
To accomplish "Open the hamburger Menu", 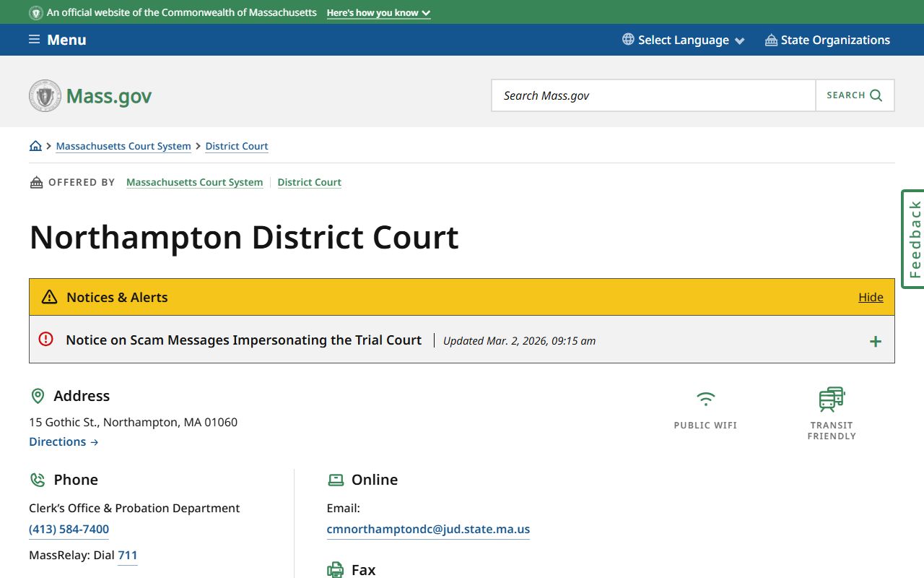I will tap(57, 40).
